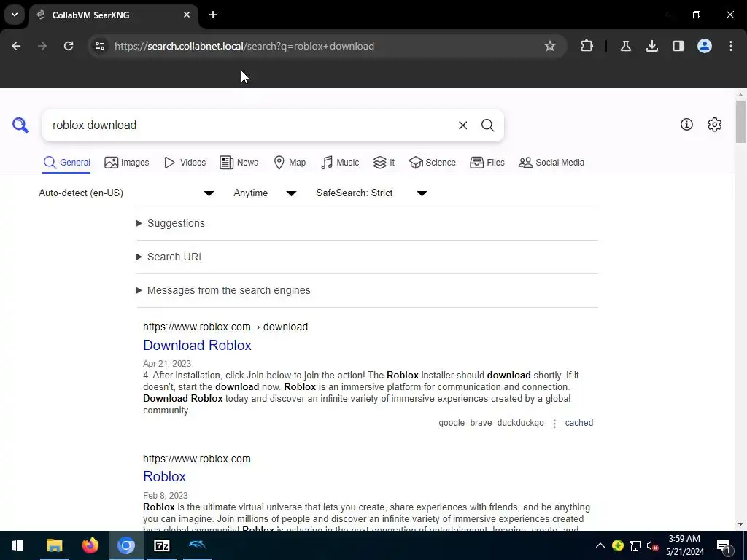747x560 pixels.
Task: Open the Roblox result link
Action: click(164, 477)
